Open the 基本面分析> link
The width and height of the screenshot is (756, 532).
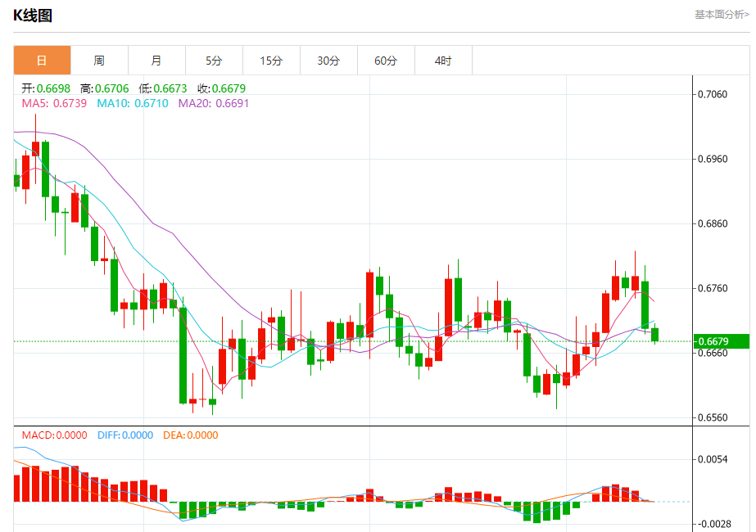click(x=722, y=15)
